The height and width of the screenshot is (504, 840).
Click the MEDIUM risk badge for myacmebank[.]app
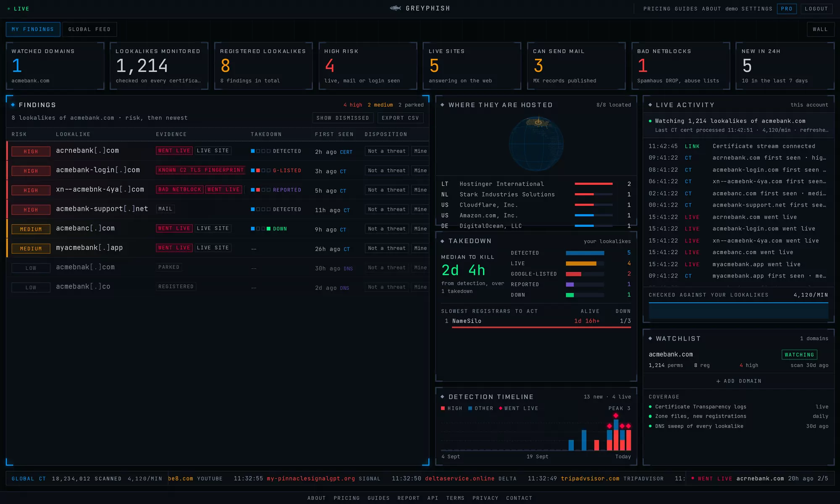point(31,249)
